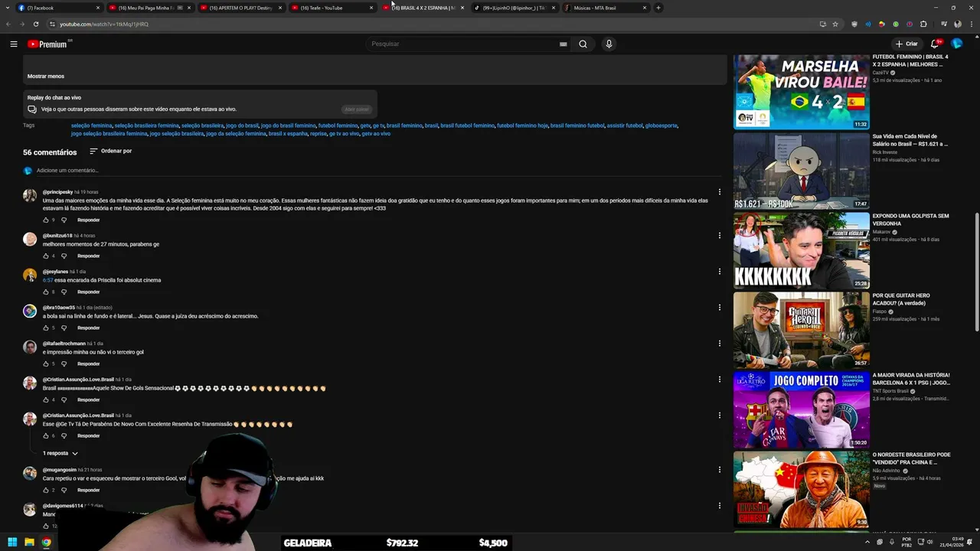Open the Rick Investe channel name

coord(885,152)
